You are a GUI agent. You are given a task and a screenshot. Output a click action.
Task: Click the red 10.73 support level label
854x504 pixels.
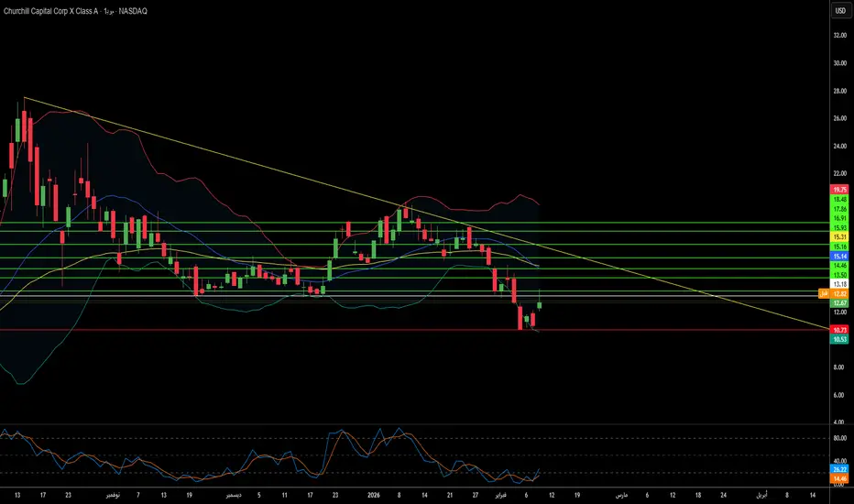tap(838, 329)
